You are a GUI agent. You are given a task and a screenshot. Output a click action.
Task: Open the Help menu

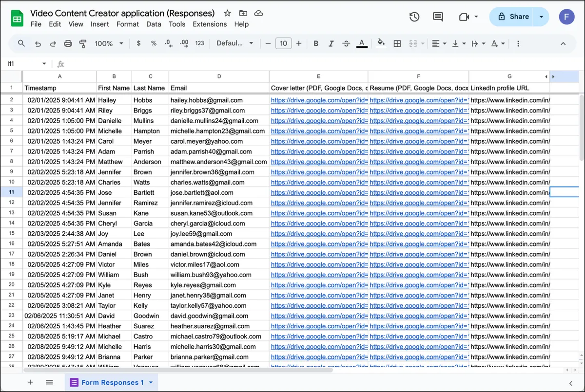[241, 24]
